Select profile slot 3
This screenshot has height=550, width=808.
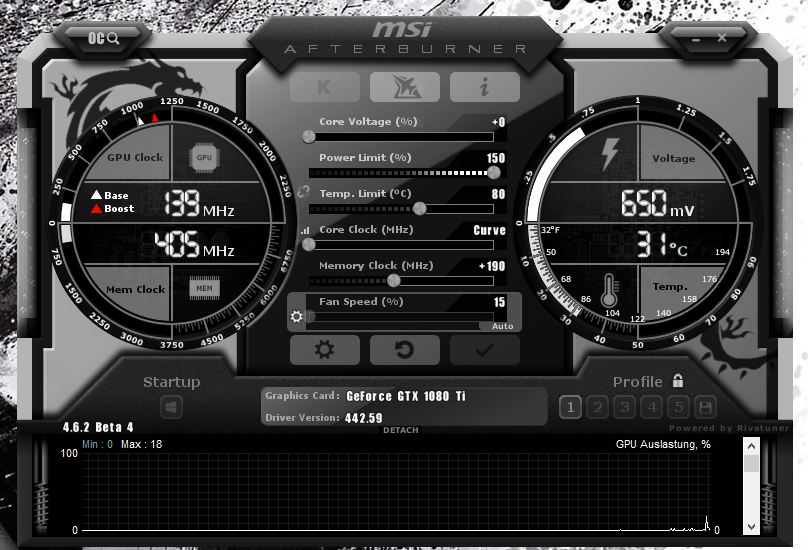(x=625, y=407)
